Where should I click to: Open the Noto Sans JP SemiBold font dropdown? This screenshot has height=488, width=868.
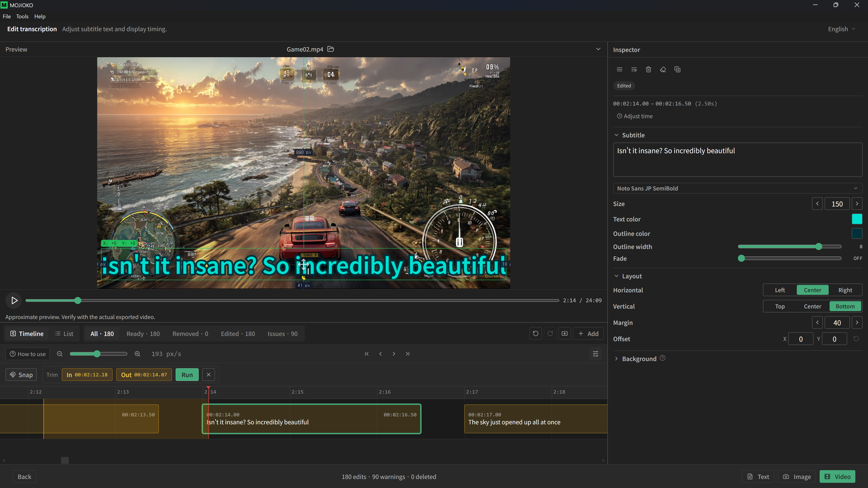(737, 188)
